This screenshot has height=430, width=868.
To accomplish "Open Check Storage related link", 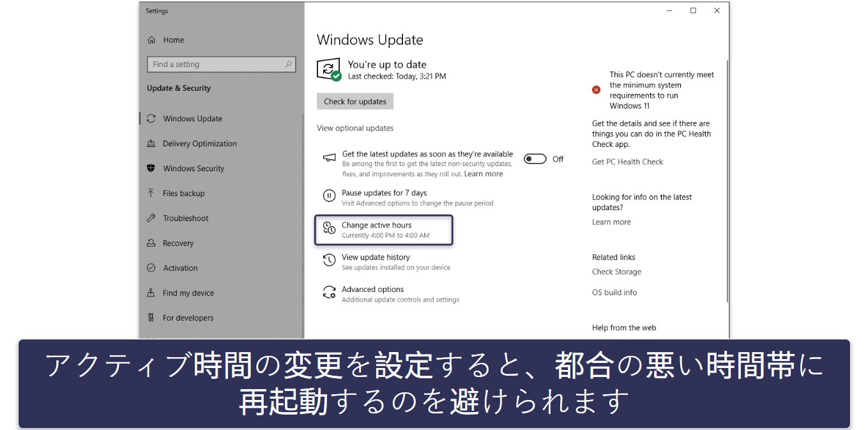I will coord(616,272).
